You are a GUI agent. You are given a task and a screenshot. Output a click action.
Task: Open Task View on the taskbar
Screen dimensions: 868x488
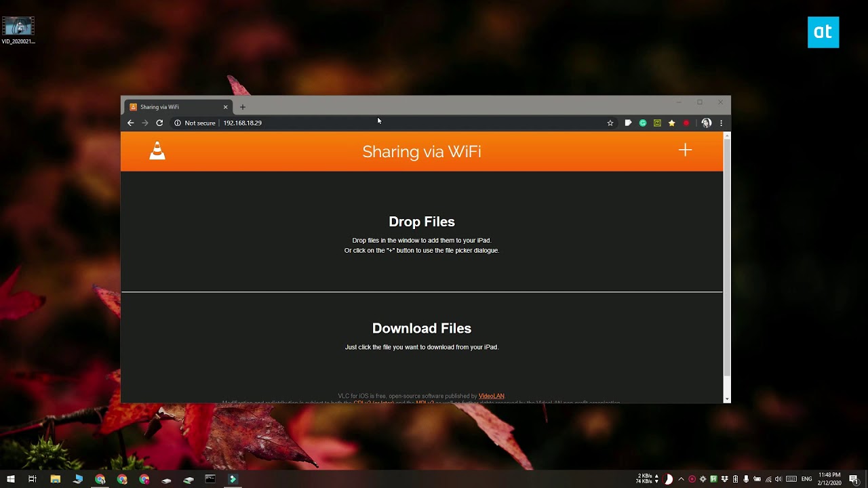tap(32, 479)
